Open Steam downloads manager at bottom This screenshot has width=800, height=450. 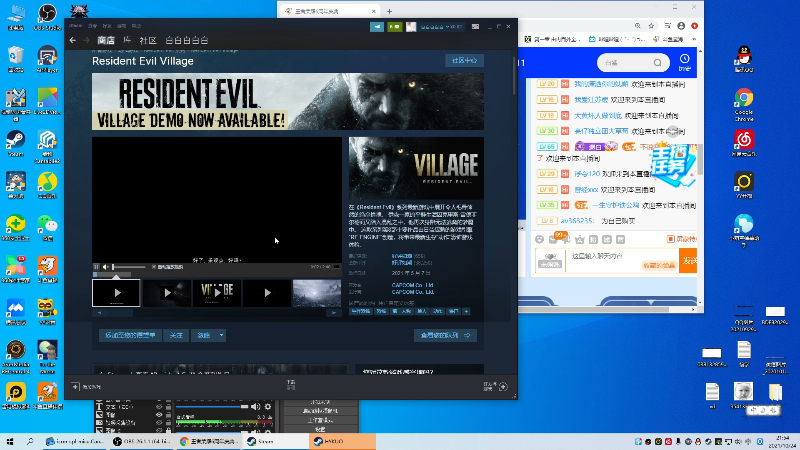pyautogui.click(x=291, y=385)
